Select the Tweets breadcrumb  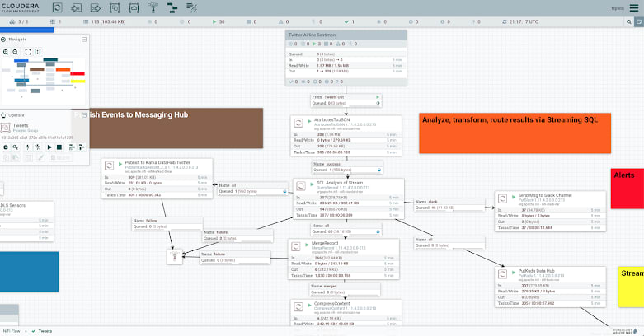[x=45, y=331]
